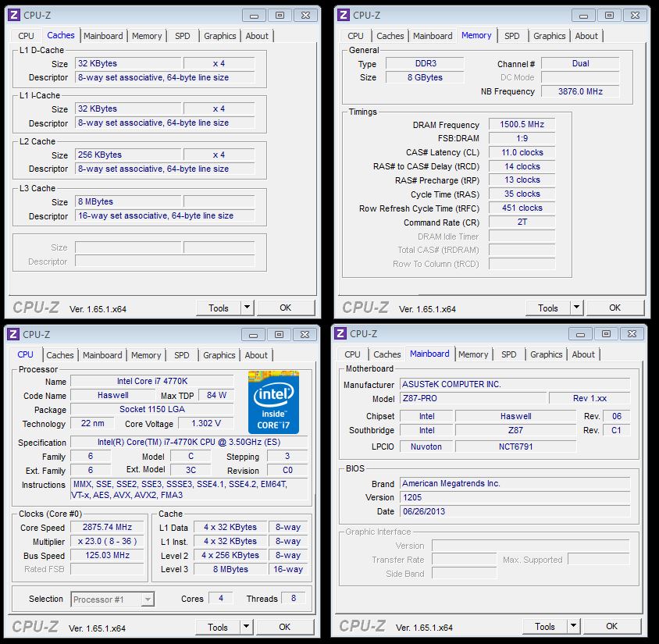Click the CPU-Z title icon in the Mainboard window
Screen dimensions: 659x644
tap(340, 333)
